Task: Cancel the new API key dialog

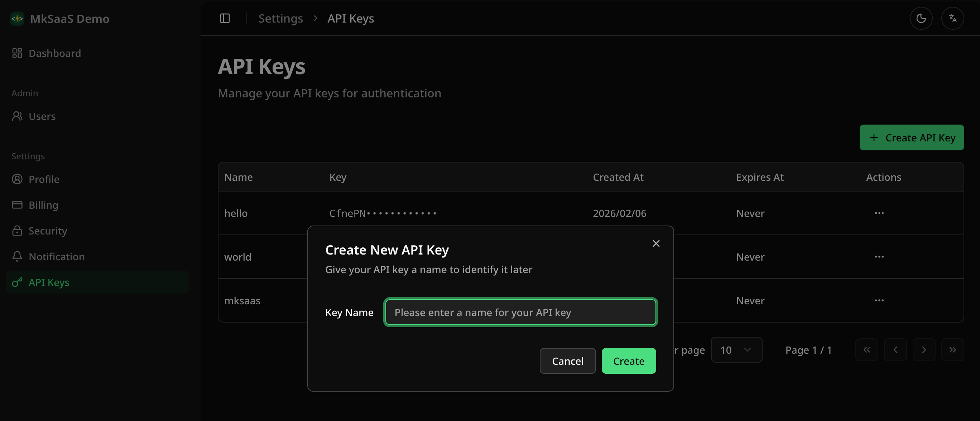Action: [x=567, y=361]
